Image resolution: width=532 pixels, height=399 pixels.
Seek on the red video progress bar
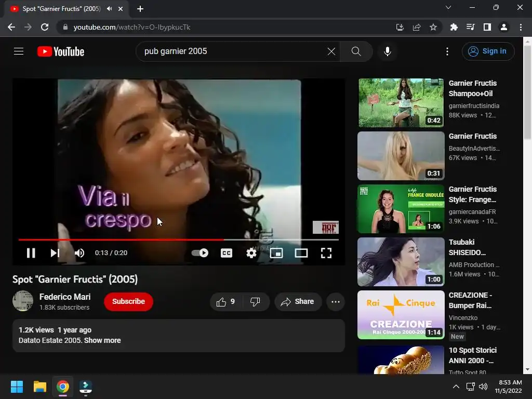click(x=179, y=240)
